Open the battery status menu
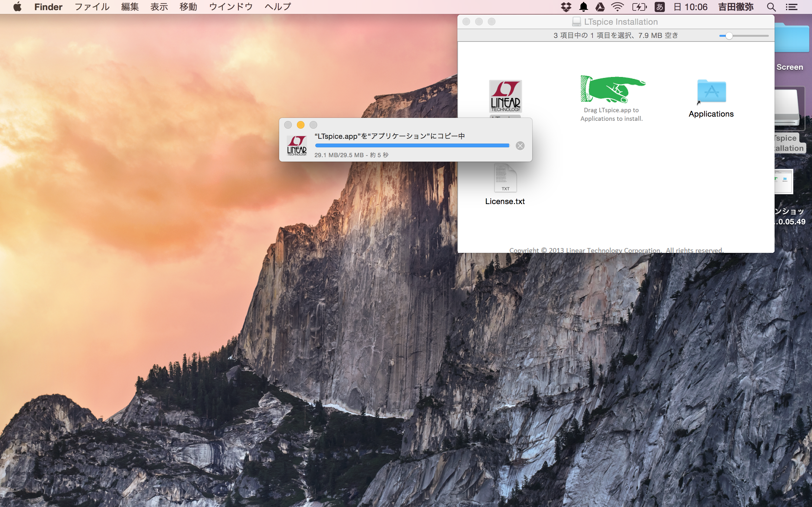Image resolution: width=812 pixels, height=507 pixels. point(639,7)
